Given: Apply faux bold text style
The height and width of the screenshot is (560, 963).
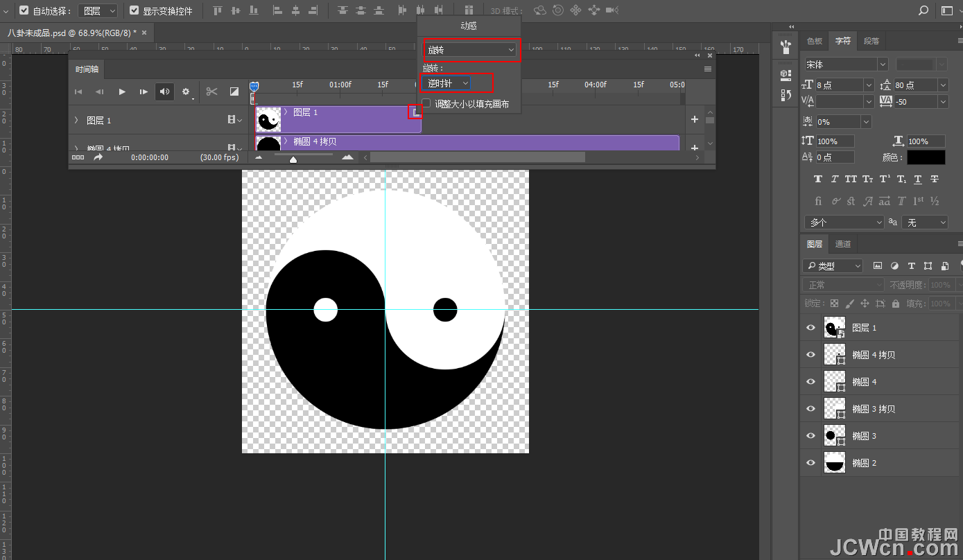Looking at the screenshot, I should tap(818, 179).
